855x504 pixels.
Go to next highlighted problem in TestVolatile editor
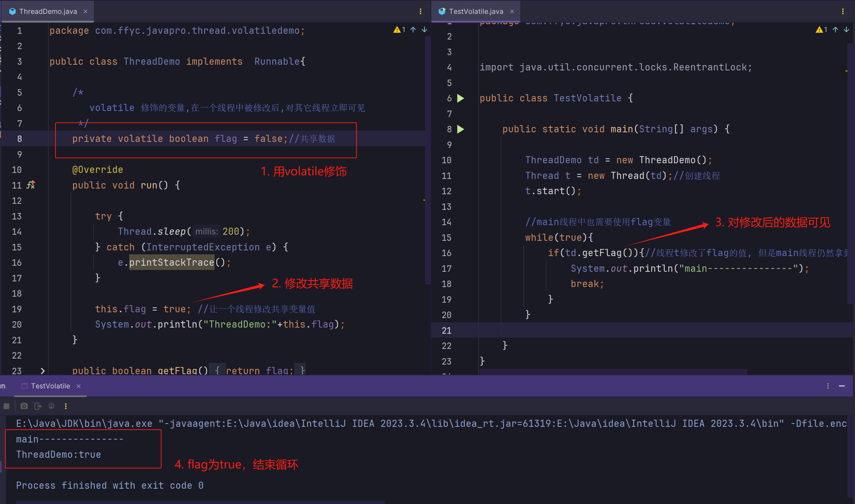[846, 30]
